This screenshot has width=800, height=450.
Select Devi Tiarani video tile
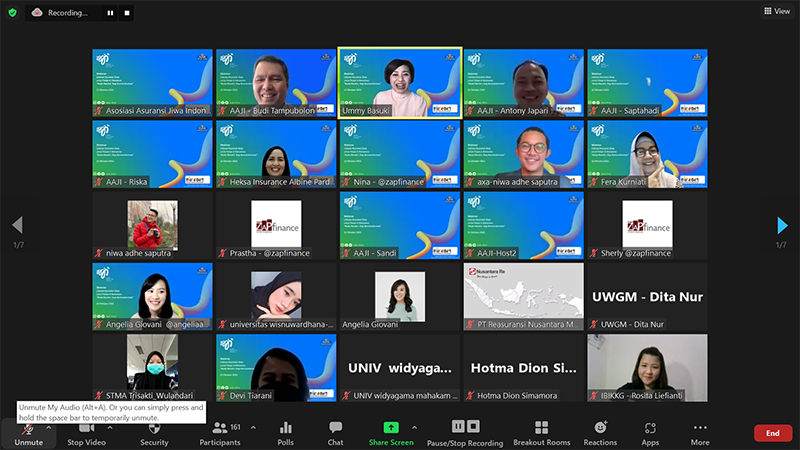click(276, 368)
